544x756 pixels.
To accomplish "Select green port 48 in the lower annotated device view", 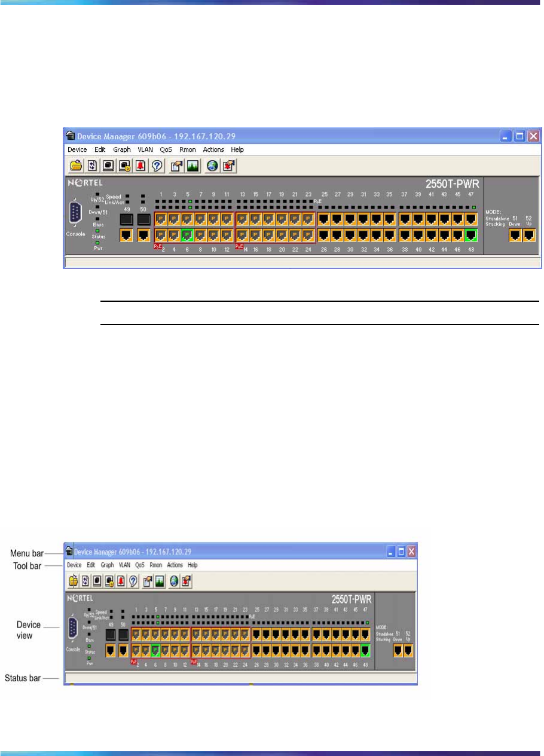I will (x=366, y=650).
